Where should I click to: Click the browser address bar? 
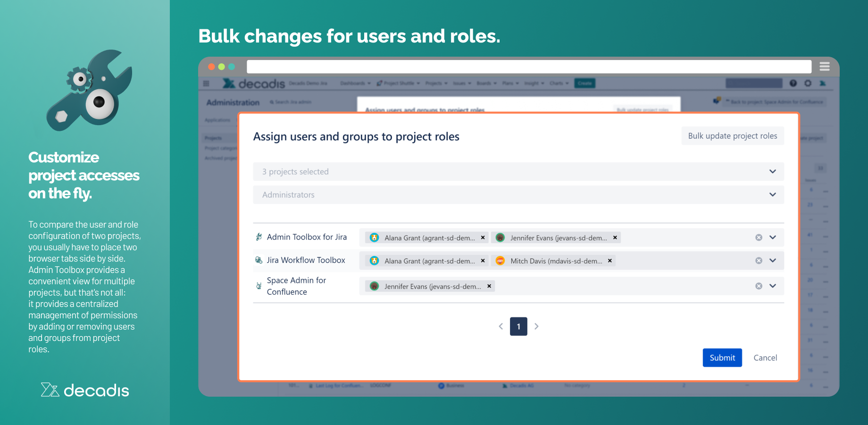click(x=528, y=67)
